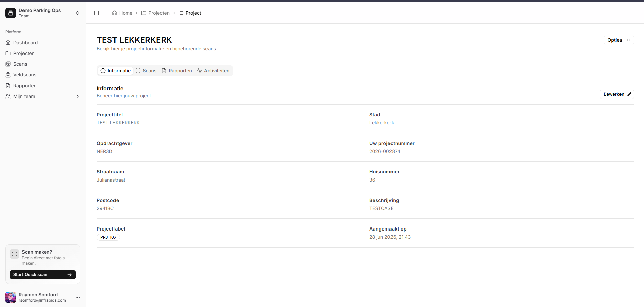The height and width of the screenshot is (307, 644).
Task: Go to Home breadcrumb link
Action: click(x=122, y=13)
